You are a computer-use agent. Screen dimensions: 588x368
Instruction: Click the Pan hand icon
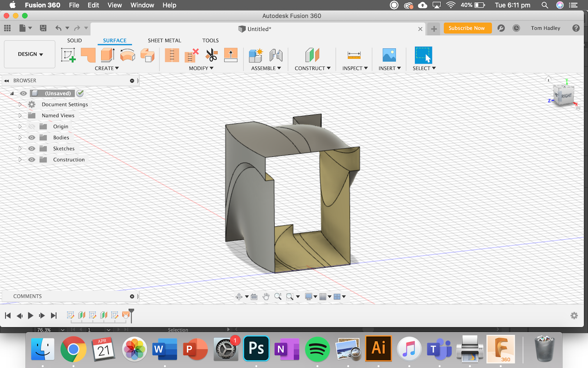point(266,297)
